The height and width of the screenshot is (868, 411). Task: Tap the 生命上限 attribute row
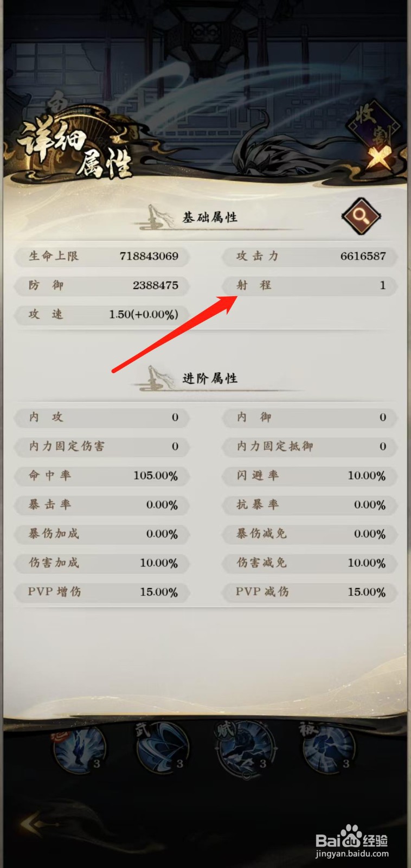pyautogui.click(x=102, y=256)
